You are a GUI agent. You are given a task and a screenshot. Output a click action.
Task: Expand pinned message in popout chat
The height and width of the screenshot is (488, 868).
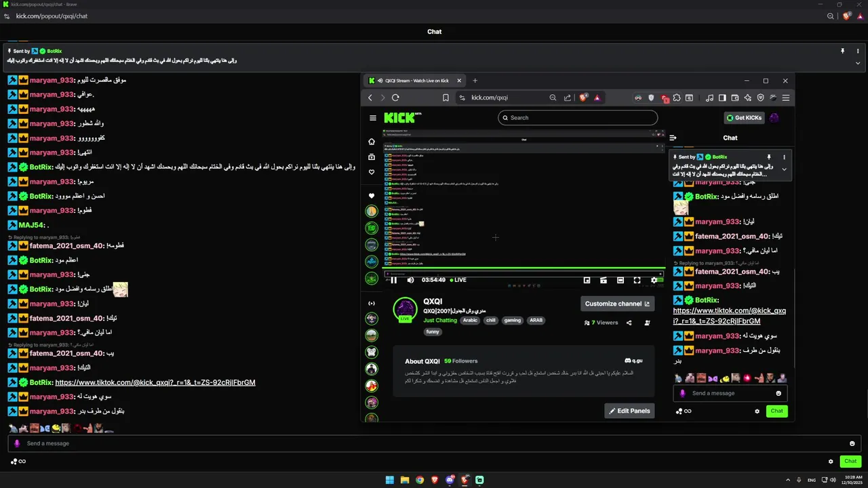pyautogui.click(x=858, y=63)
